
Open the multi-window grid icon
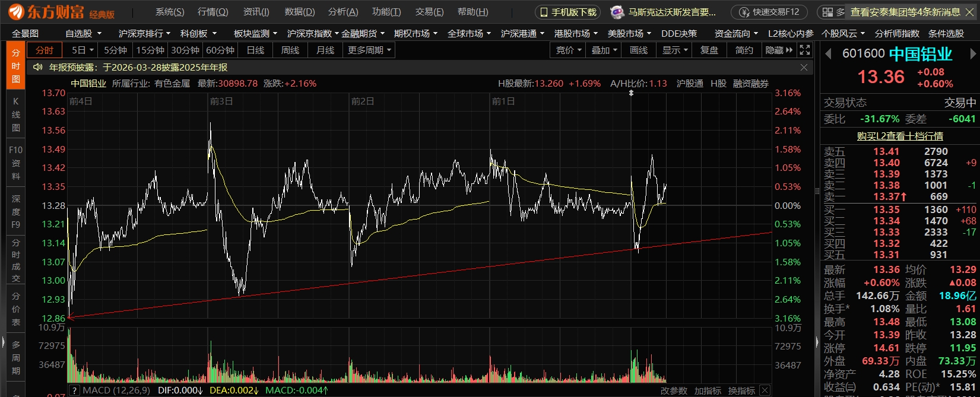click(828, 12)
